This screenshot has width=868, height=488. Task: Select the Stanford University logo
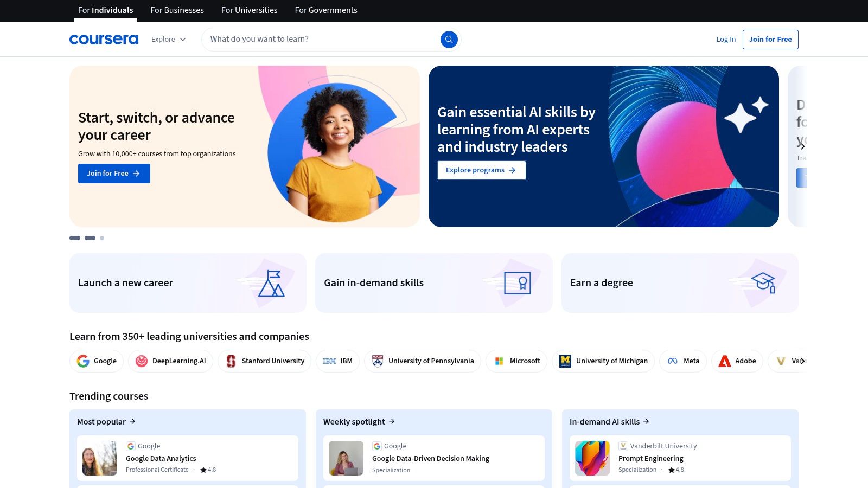(x=230, y=361)
